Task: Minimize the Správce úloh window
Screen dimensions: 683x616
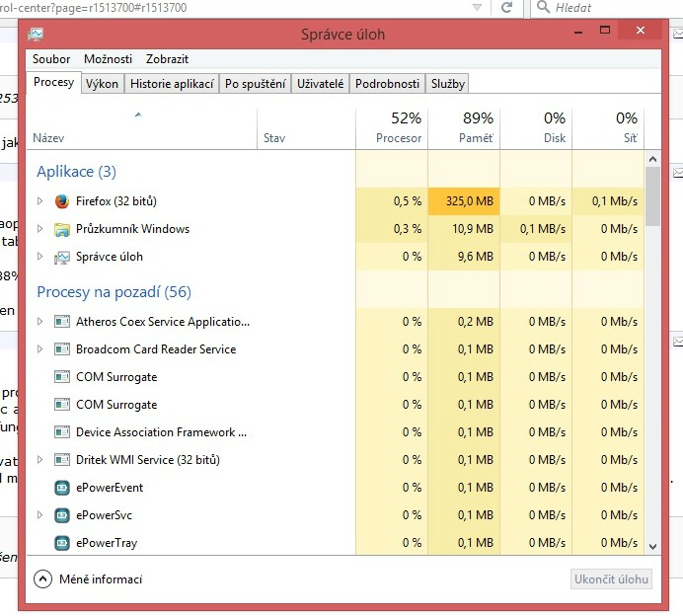Action: coord(578,31)
